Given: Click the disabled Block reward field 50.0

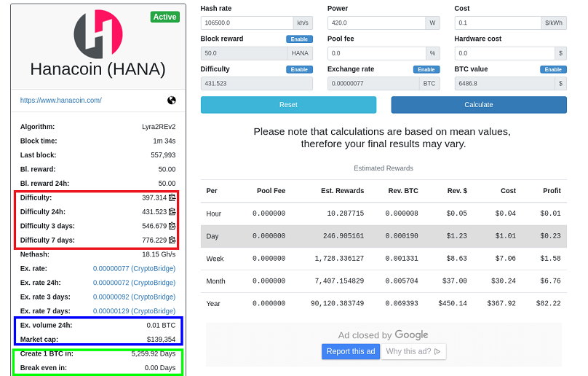Looking at the screenshot, I should point(244,53).
